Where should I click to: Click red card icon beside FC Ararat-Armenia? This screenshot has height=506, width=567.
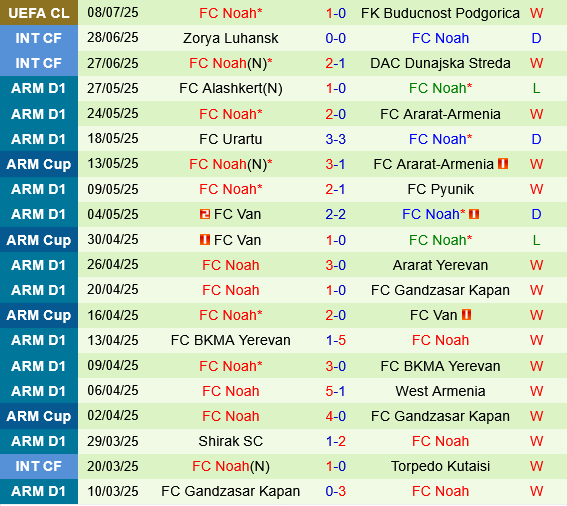(503, 164)
